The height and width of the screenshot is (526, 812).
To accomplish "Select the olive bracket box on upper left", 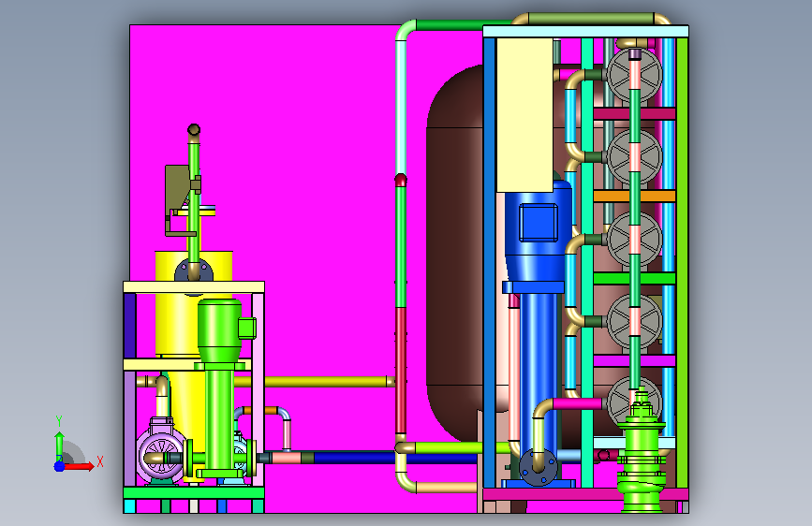I will pos(177,186).
